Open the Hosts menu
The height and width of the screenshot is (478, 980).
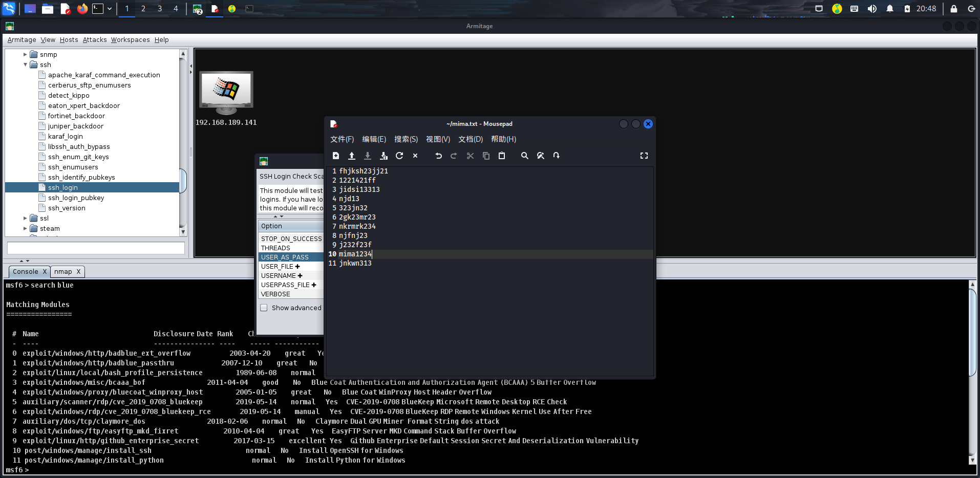tap(69, 40)
